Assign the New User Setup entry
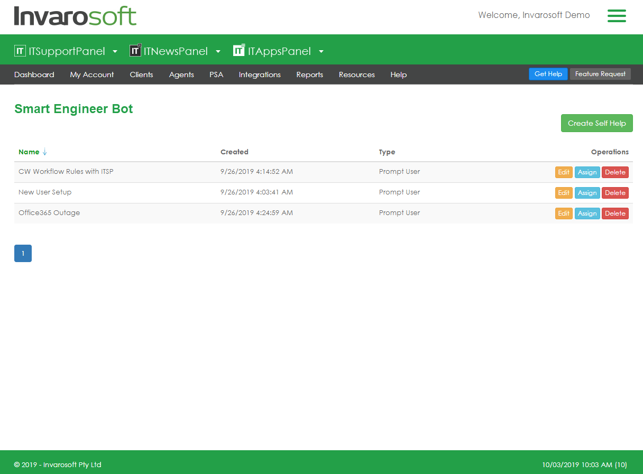 pos(587,193)
